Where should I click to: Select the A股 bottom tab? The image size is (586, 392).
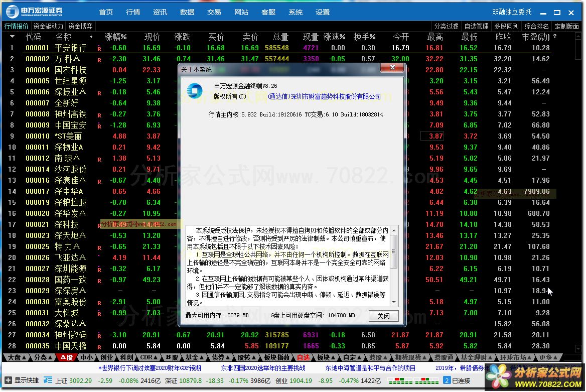[x=66, y=357]
